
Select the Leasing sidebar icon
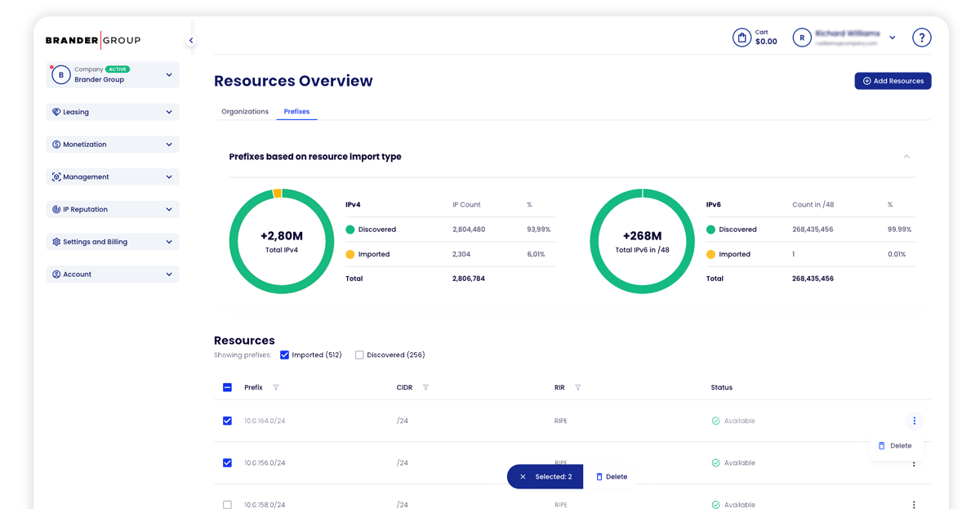[54, 111]
